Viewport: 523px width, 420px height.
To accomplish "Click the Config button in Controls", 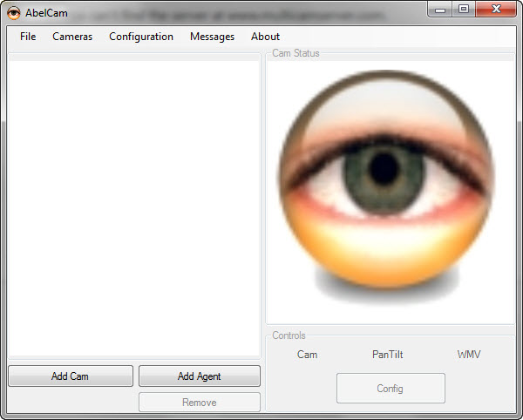I will (391, 388).
